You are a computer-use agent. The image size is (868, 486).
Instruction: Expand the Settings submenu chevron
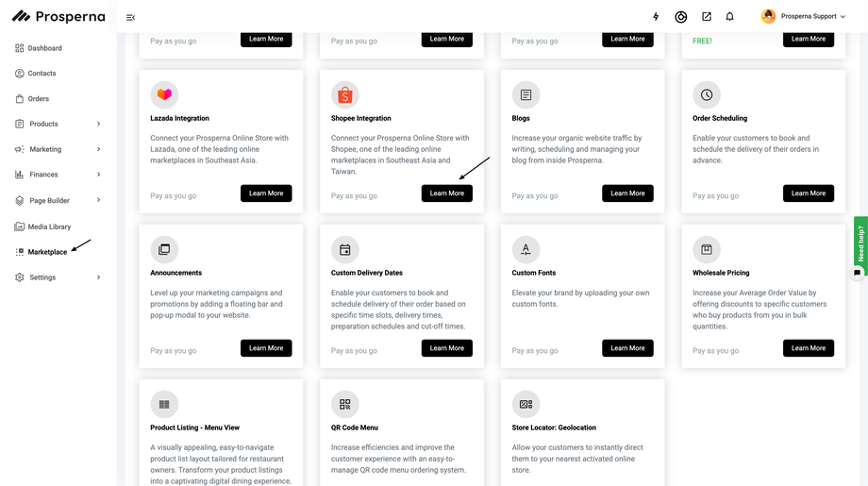pyautogui.click(x=99, y=277)
